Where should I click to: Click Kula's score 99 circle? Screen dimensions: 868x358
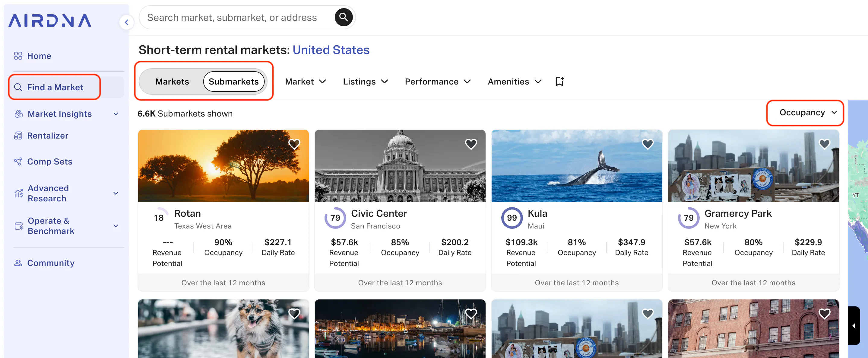coord(512,218)
